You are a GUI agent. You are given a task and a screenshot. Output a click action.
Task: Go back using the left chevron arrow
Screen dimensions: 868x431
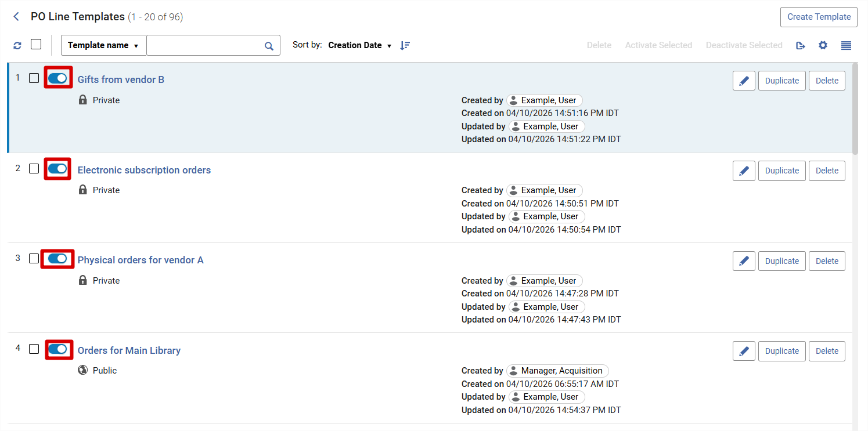(16, 17)
